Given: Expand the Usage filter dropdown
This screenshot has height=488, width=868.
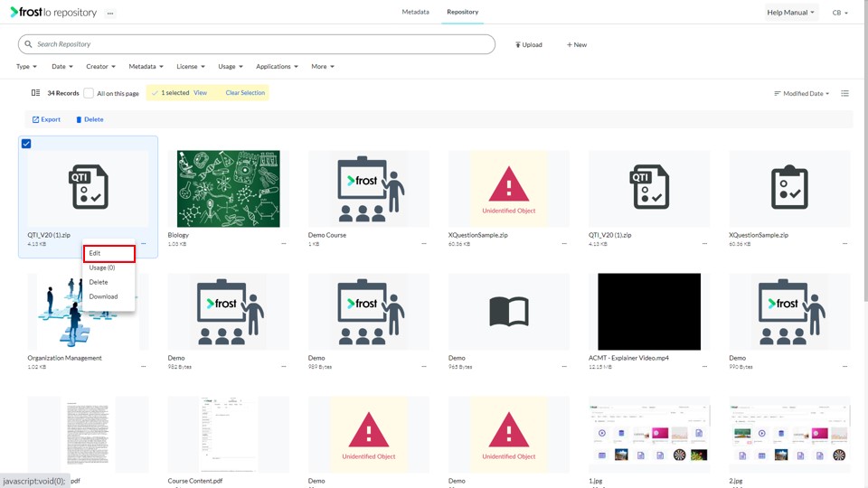Looking at the screenshot, I should point(231,66).
